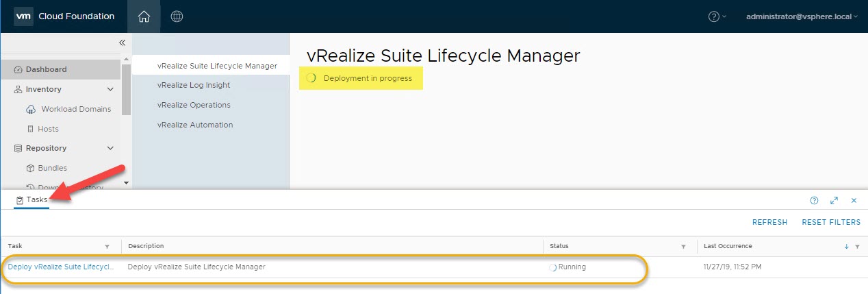Screen dimensions: 868x294
Task: Collapse the Repository section chevron
Action: [x=110, y=148]
